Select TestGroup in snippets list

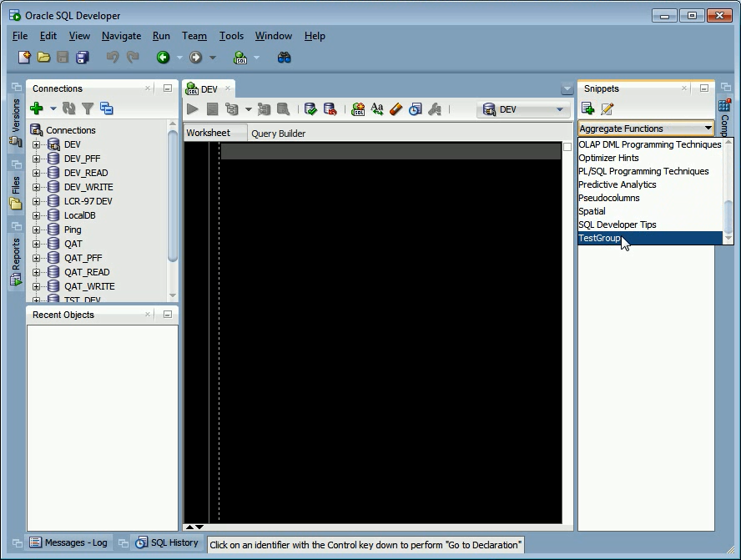(x=650, y=238)
